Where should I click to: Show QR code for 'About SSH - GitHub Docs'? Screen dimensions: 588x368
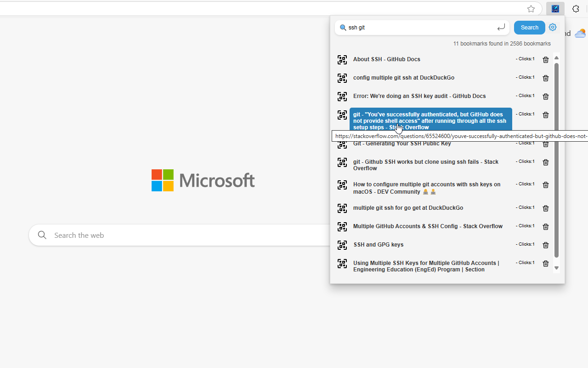tap(342, 60)
